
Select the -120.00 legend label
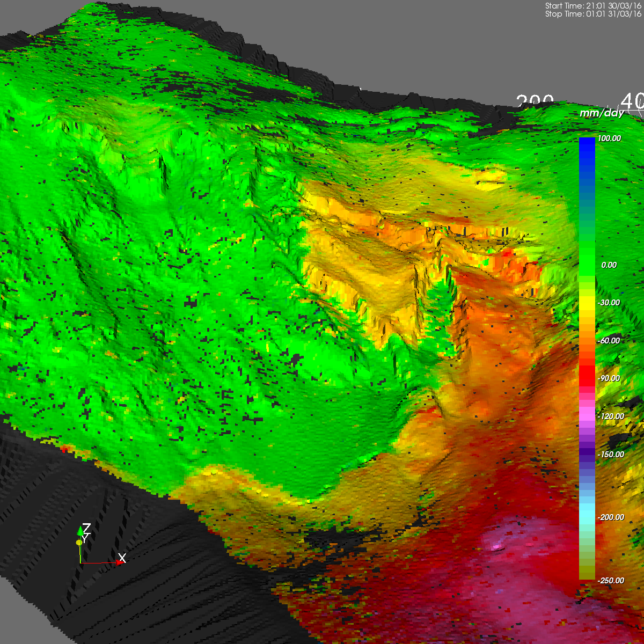coord(610,416)
